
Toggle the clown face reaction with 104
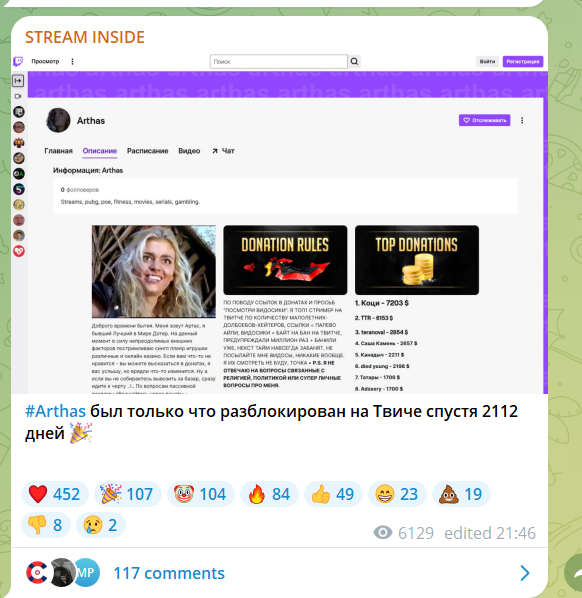[201, 494]
